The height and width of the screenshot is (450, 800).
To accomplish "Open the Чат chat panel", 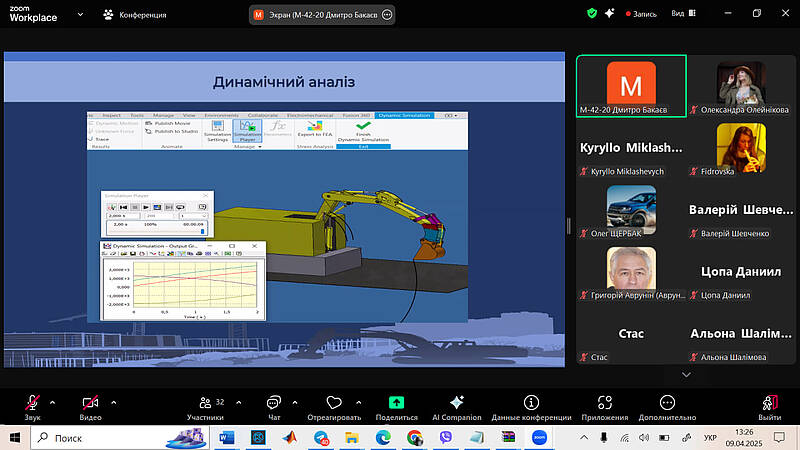I will (x=274, y=404).
